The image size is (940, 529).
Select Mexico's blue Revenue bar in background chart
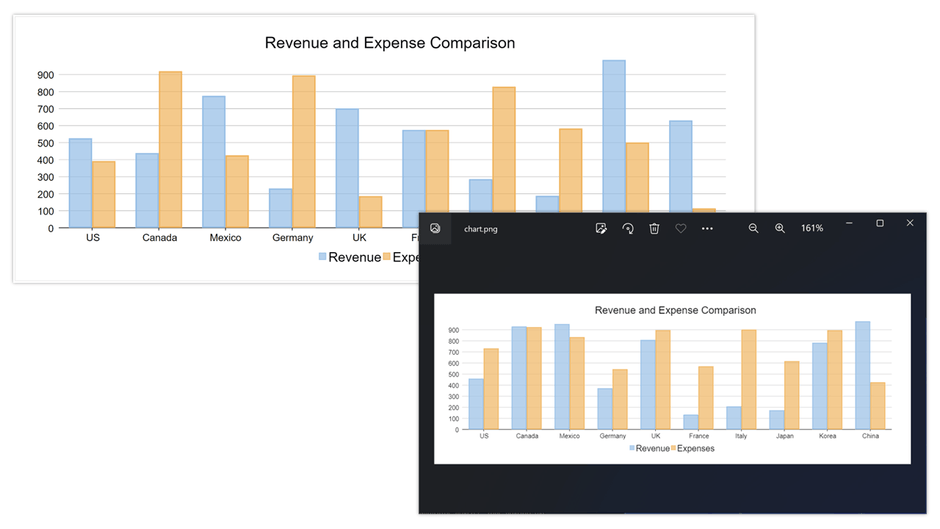[x=213, y=162]
